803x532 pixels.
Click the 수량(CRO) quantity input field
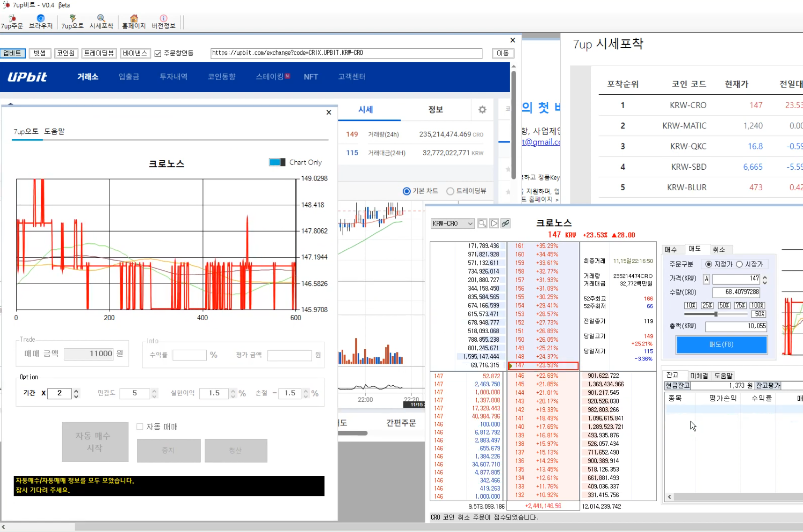coord(736,292)
